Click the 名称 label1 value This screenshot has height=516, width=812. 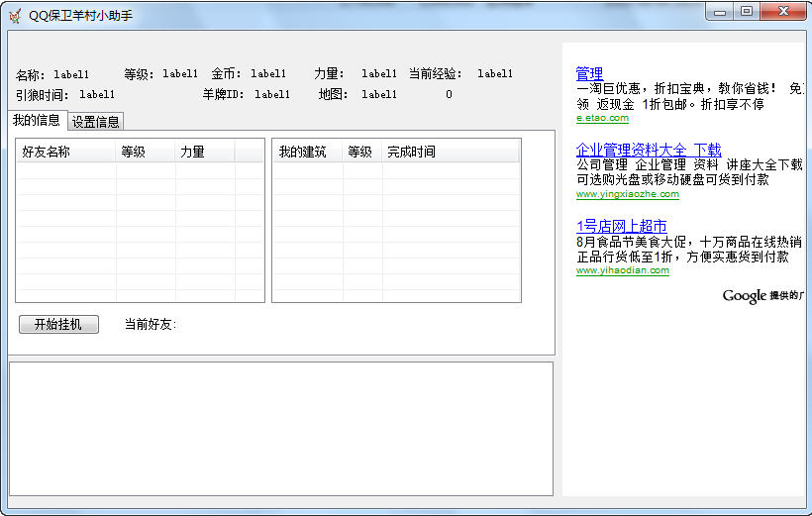point(71,74)
